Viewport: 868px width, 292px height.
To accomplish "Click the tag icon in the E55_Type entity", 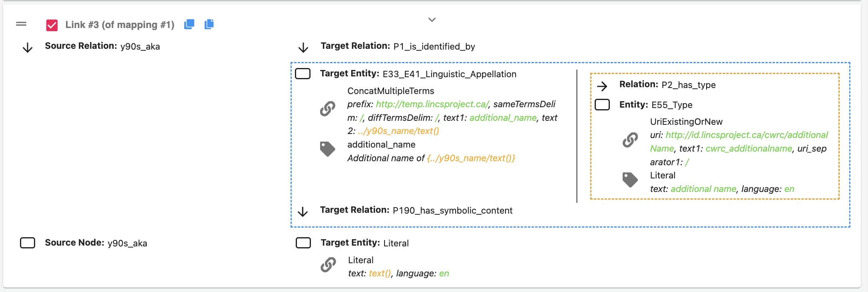I will pyautogui.click(x=630, y=180).
